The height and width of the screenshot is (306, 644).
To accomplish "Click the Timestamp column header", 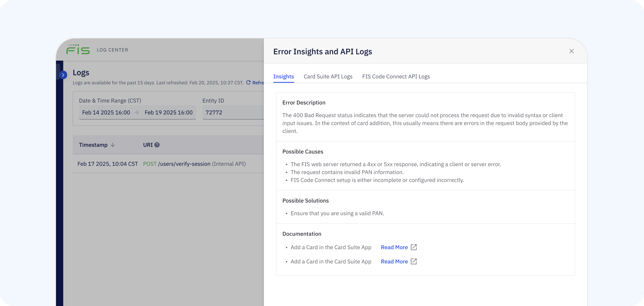I will tap(93, 145).
